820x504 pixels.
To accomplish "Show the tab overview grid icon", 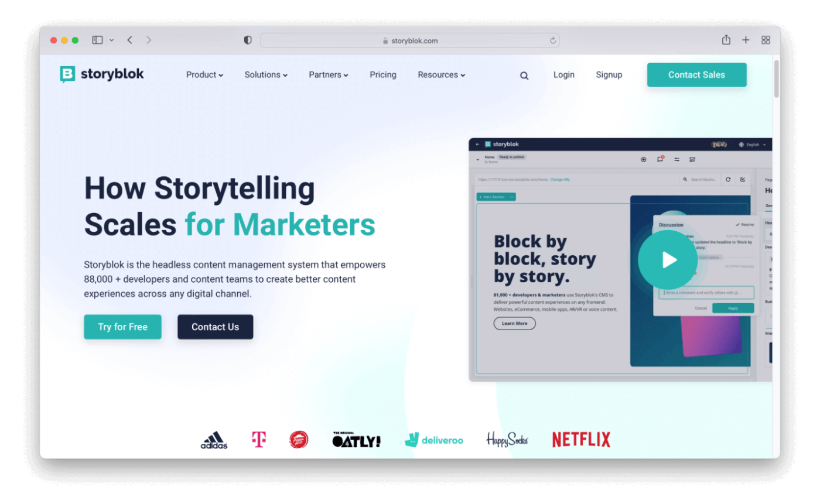I will (x=766, y=40).
